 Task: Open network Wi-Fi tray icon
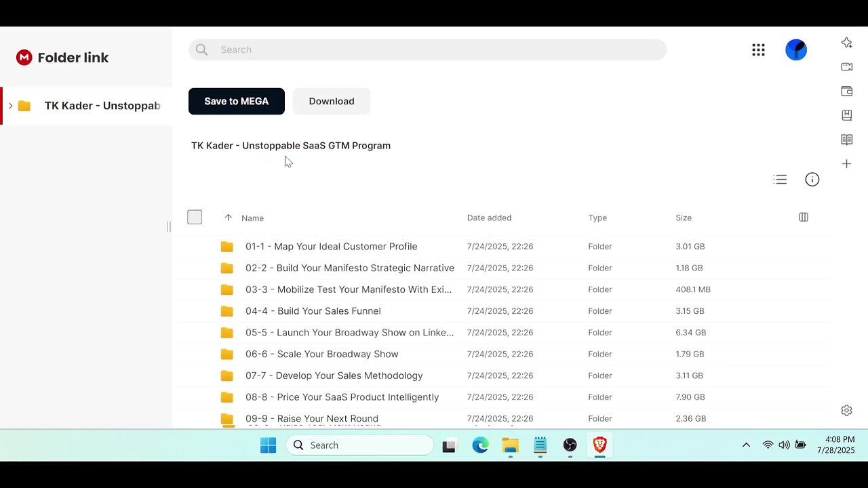click(x=768, y=445)
